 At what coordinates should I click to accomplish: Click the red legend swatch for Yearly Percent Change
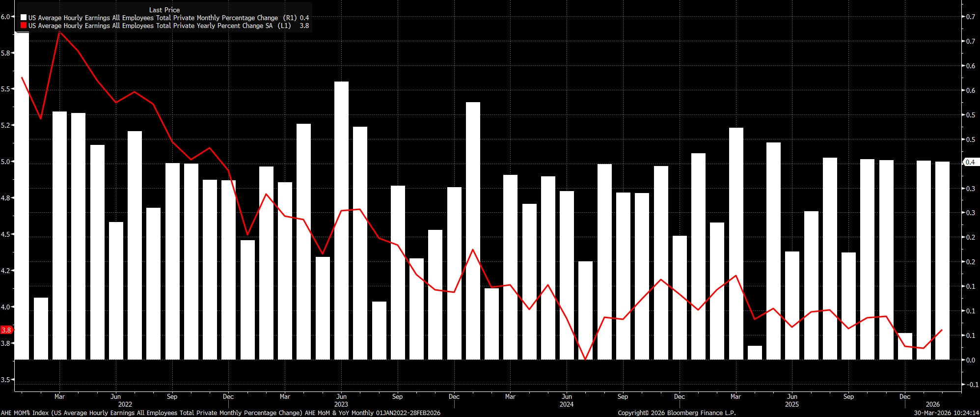pos(24,26)
